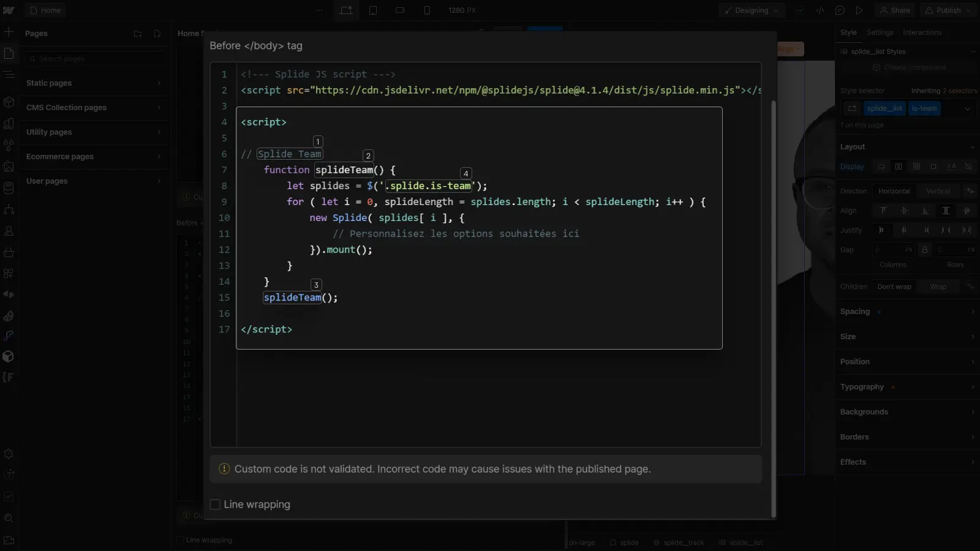
Task: Open the top bar three-dots menu
Action: (319, 10)
